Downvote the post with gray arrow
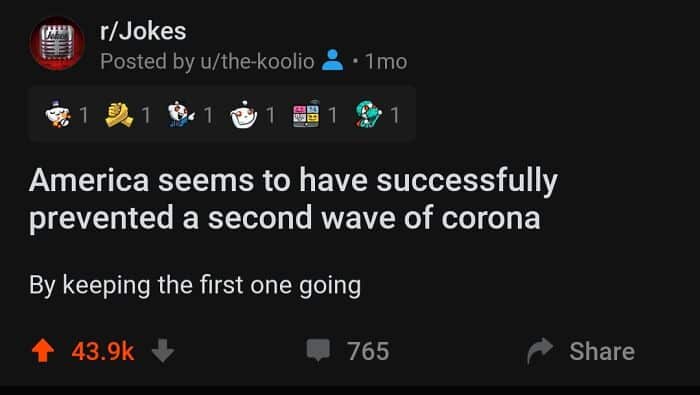 click(163, 351)
